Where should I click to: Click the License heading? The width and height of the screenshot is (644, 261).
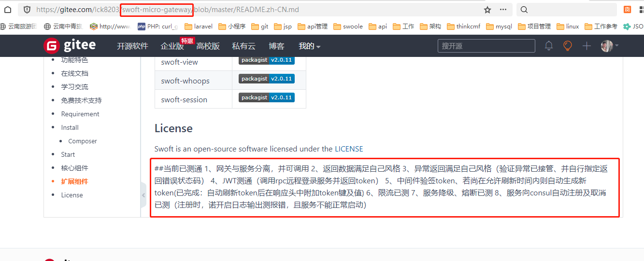point(173,128)
